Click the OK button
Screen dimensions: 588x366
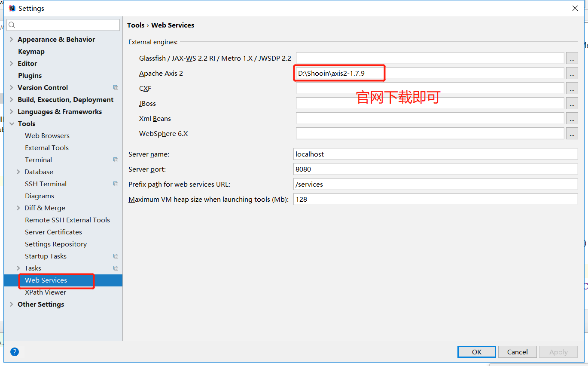[x=476, y=351]
